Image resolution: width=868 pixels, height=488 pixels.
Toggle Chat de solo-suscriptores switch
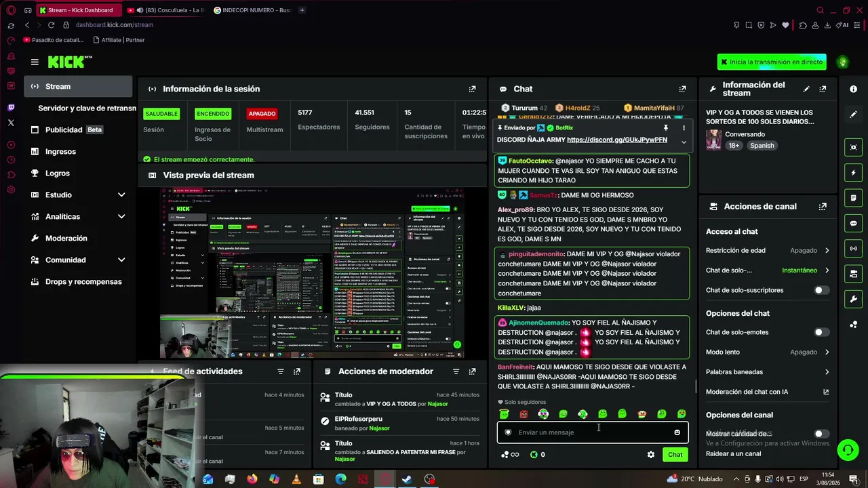click(x=821, y=290)
